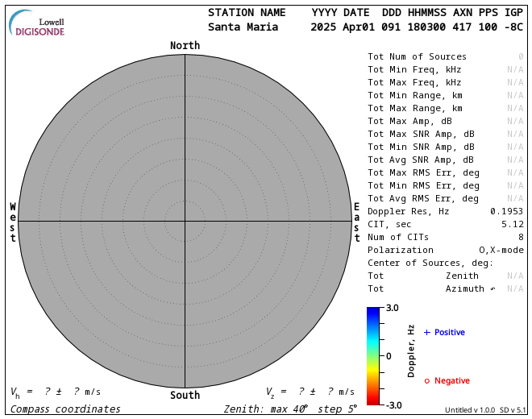
Task: Click the North compass label
Action: [x=185, y=45]
